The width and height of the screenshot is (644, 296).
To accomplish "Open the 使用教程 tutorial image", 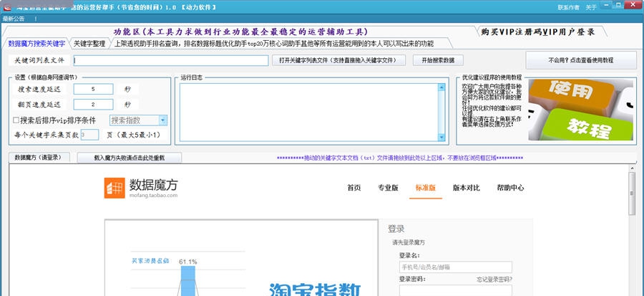I will coord(580,110).
